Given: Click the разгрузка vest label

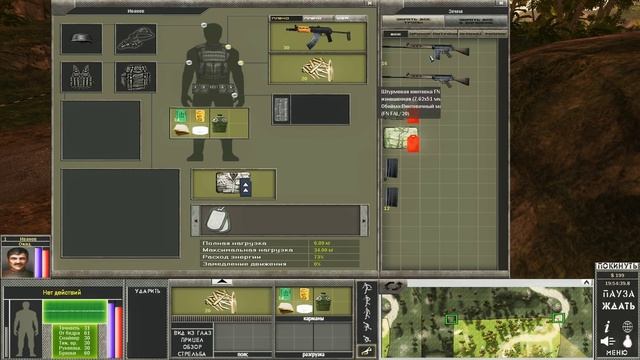Looking at the screenshot, I should tap(313, 355).
